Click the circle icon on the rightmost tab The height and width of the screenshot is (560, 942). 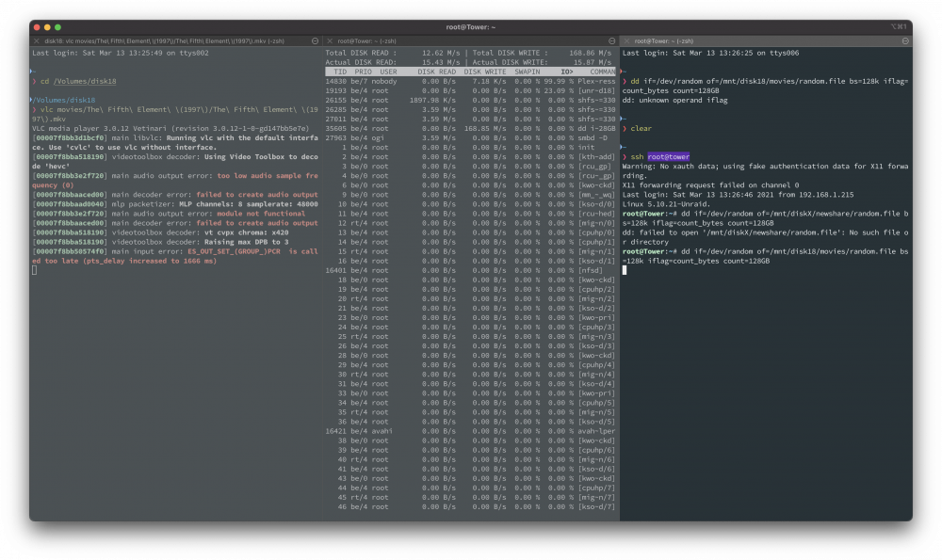coord(904,40)
